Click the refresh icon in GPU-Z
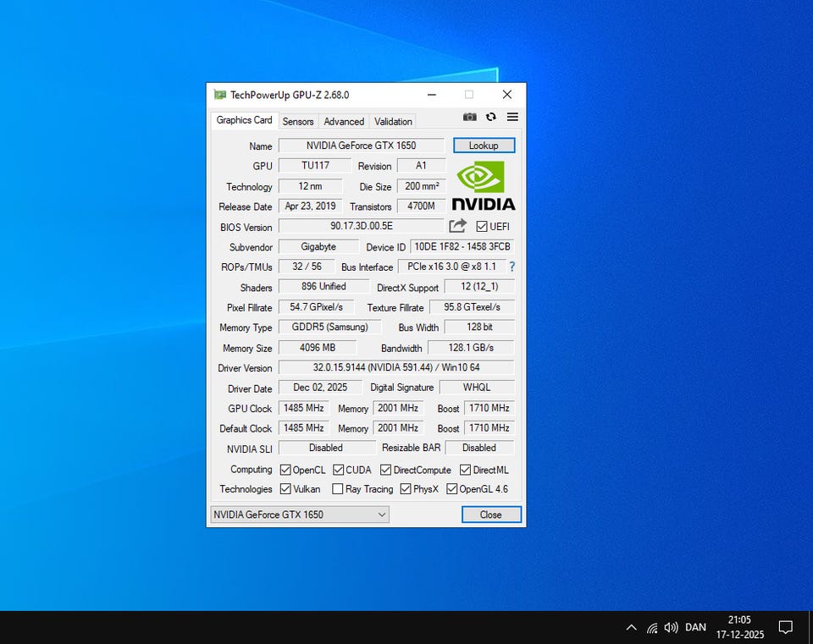This screenshot has width=813, height=644. pos(491,117)
